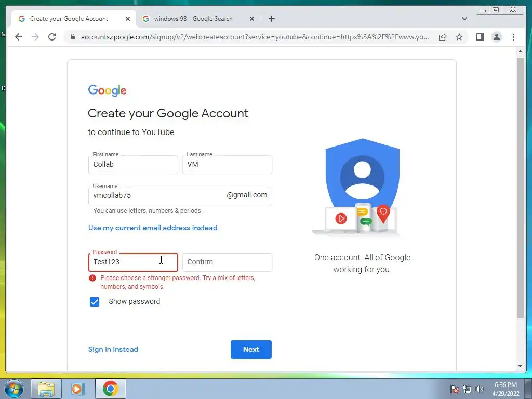Click the '@gmail.com' suffix text

(247, 195)
